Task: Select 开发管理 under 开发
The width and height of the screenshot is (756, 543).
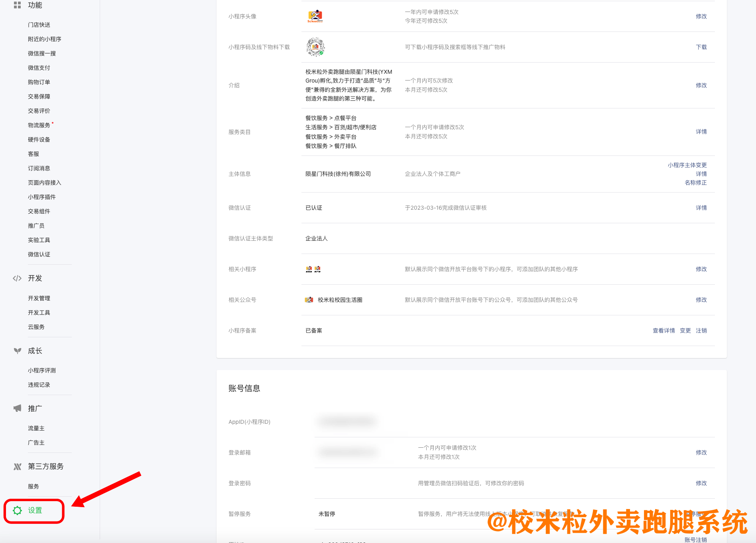Action: 39,298
